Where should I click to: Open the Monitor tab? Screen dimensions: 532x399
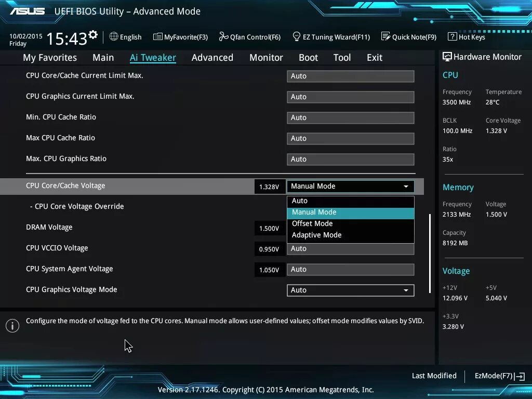[x=267, y=58]
